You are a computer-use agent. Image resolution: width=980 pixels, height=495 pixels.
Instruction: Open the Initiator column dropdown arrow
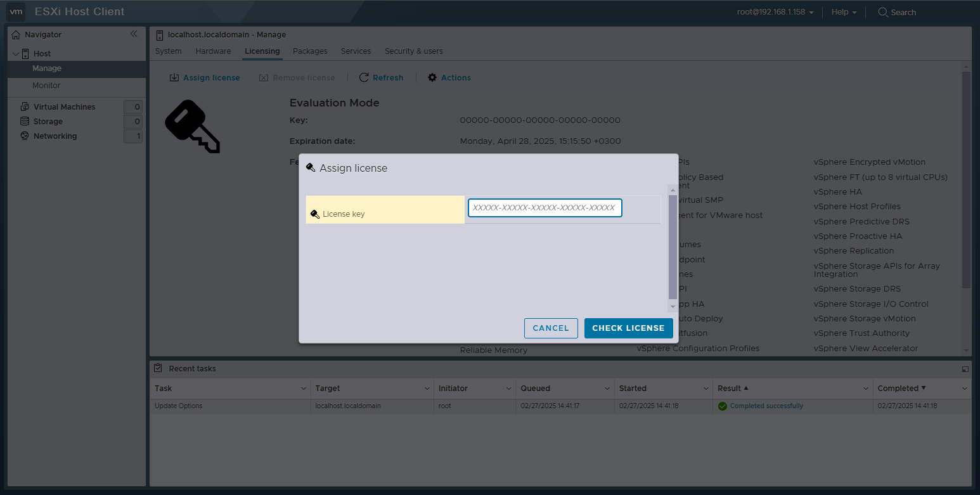[x=509, y=389]
